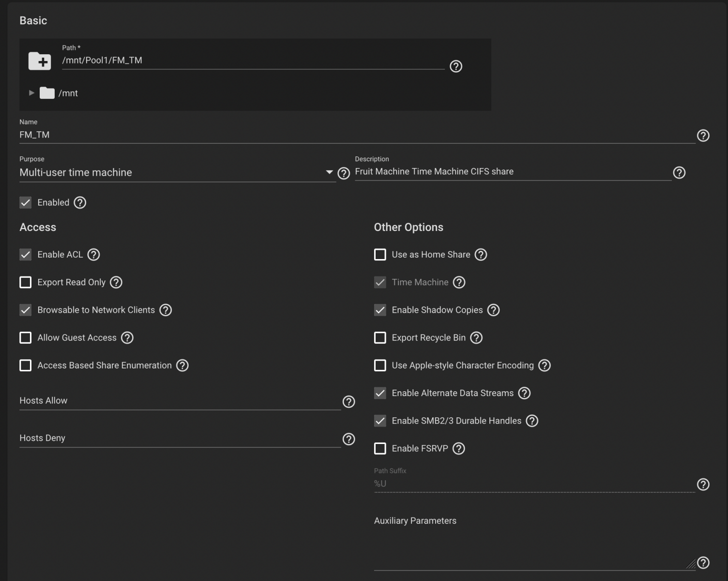Open help for the Name field
This screenshot has width=728, height=581.
[x=703, y=136]
